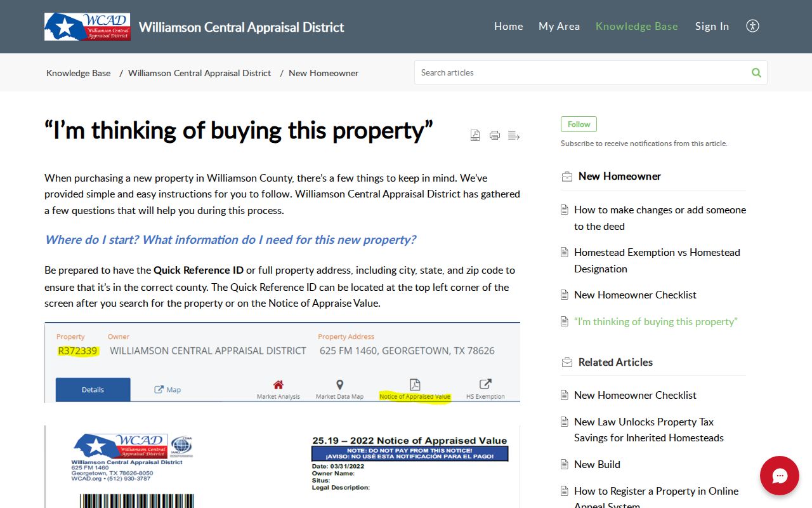Viewport: 812px width, 508px height.
Task: Click Sign In in the header
Action: tap(712, 26)
